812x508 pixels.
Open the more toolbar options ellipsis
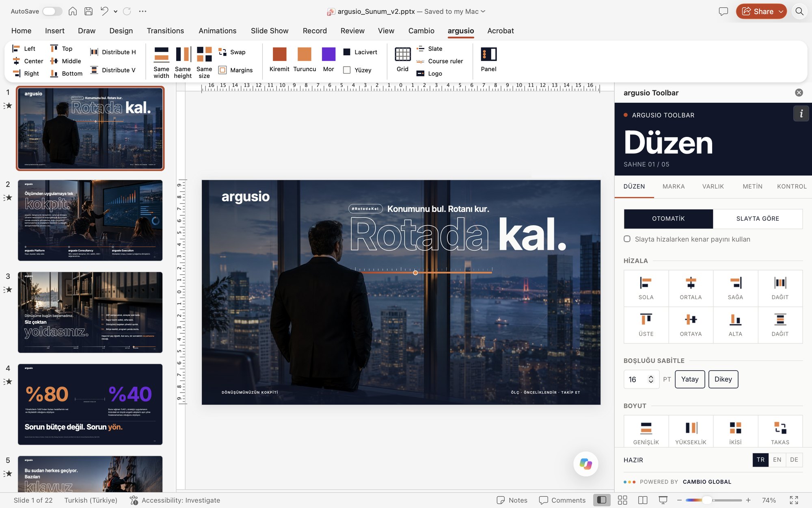[x=143, y=11]
